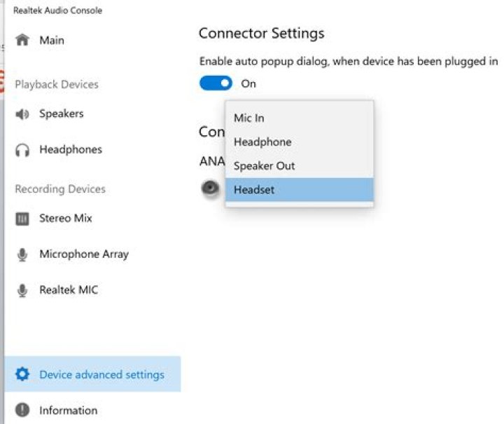Open Stereo Mix via its icon
The width and height of the screenshot is (504, 424).
click(22, 219)
